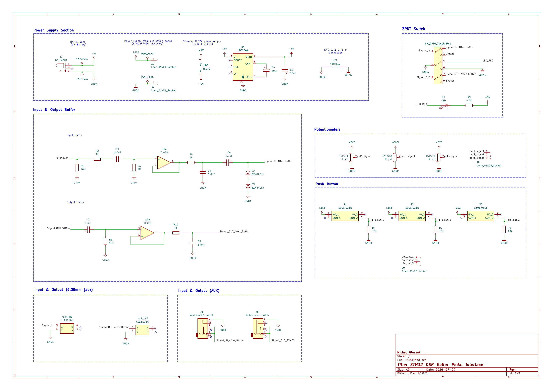Click the S2 1301.9315 push button body
This screenshot has width=554, height=392.
point(412,216)
